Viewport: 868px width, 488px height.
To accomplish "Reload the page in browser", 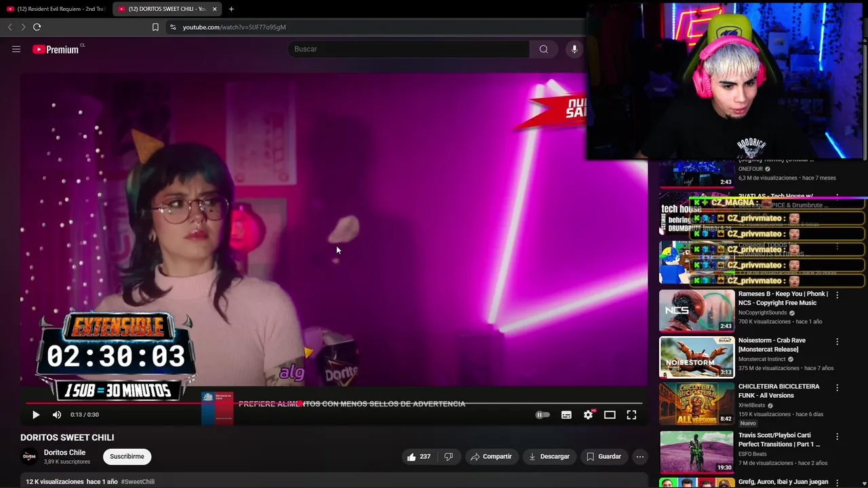I will pos(37,27).
